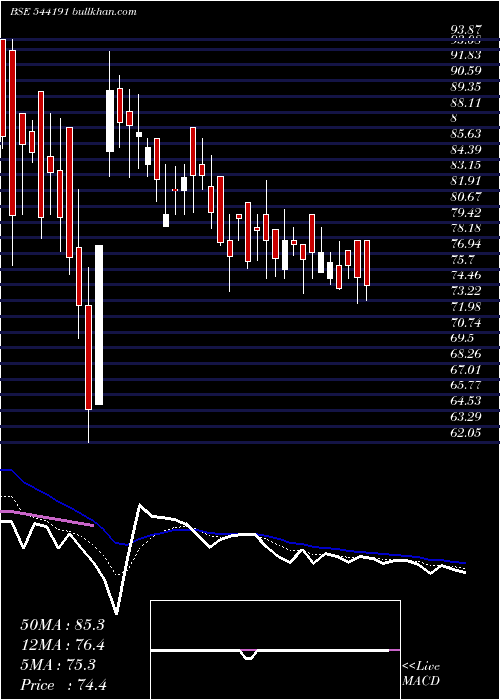Click the 84.39 price axis label
Screen dimensions: 500x700
[x=466, y=150]
